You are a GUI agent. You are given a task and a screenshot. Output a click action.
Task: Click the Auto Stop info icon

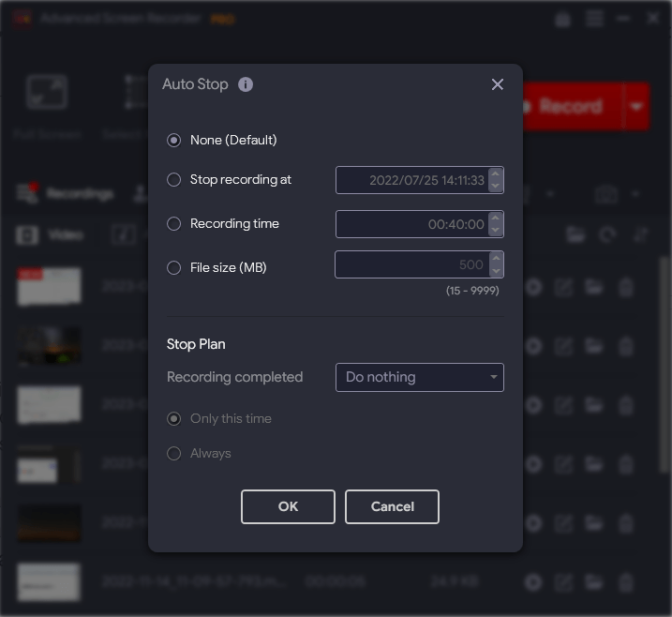click(x=246, y=84)
